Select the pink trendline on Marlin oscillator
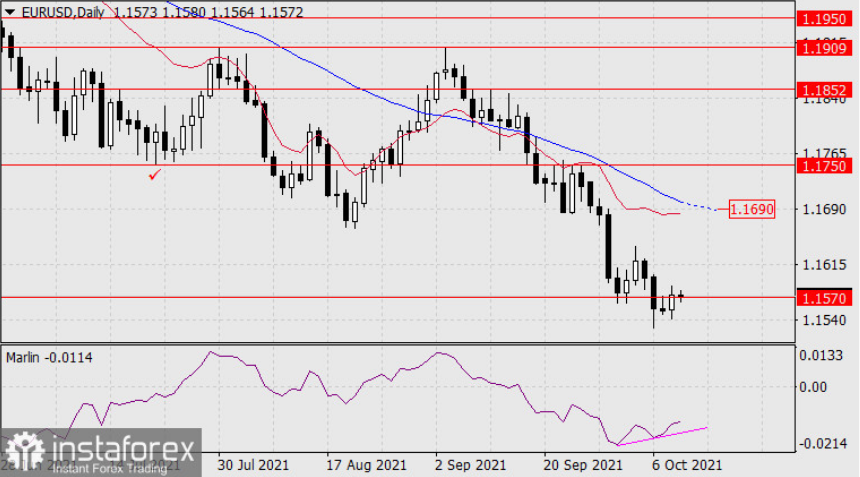Viewport: 860px width, 477px height. point(662,436)
